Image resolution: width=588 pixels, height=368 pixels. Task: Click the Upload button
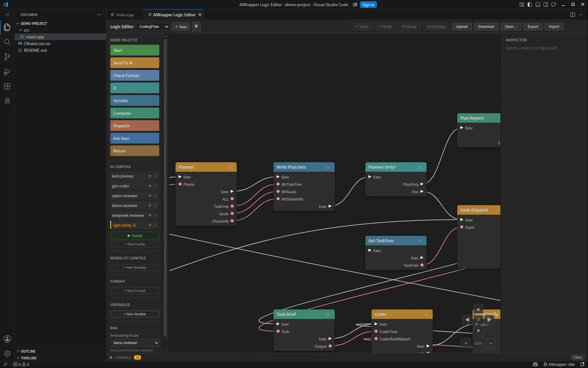pos(462,26)
